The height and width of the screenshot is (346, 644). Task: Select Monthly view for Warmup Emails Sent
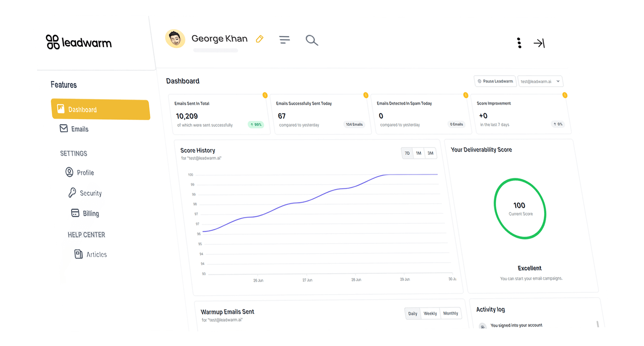tap(450, 313)
